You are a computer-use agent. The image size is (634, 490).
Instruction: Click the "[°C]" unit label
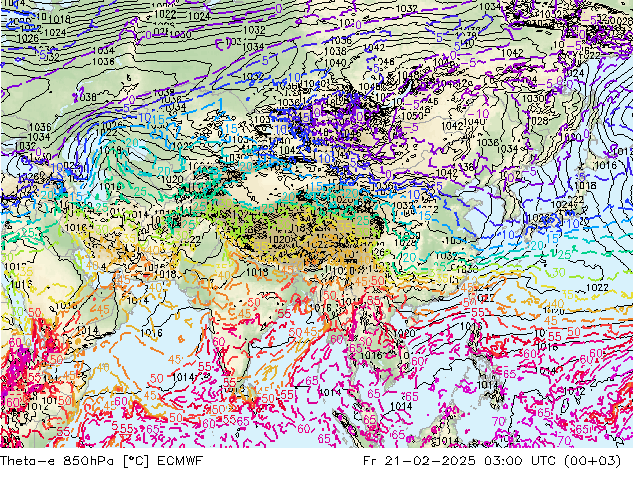[136, 460]
